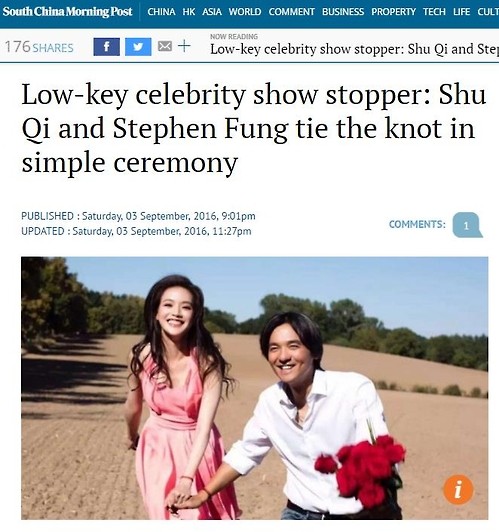The image size is (499, 532).
Task: Open the WORLD section
Action: (x=245, y=12)
